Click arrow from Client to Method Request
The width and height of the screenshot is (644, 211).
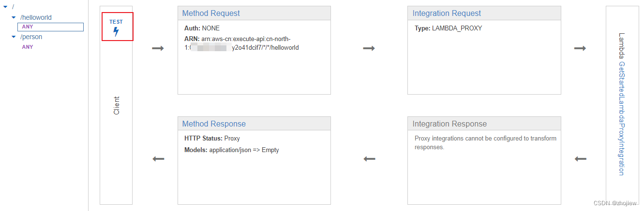click(x=158, y=48)
